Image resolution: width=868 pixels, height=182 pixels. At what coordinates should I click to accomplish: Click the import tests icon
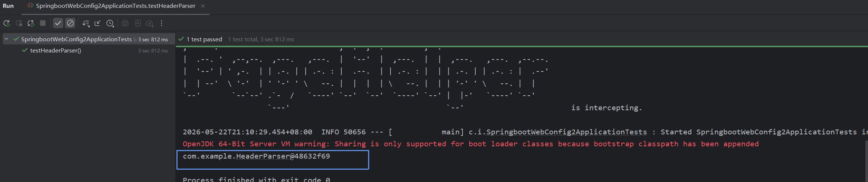click(x=137, y=23)
